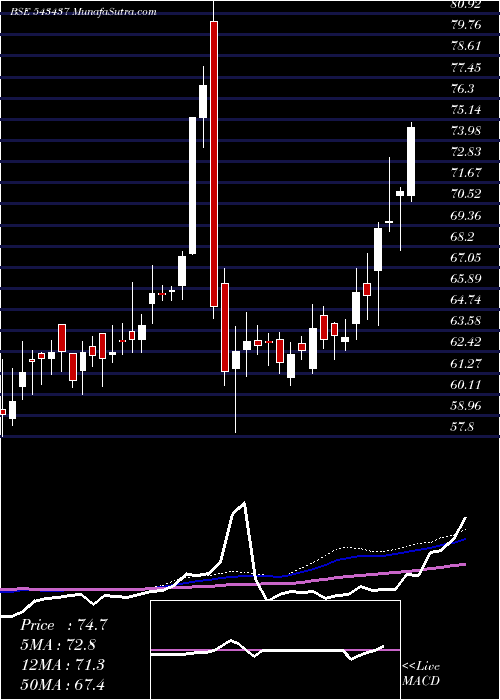This screenshot has height=700, width=500.
Task: Click the 79.76 price axis label
Action: click(468, 25)
